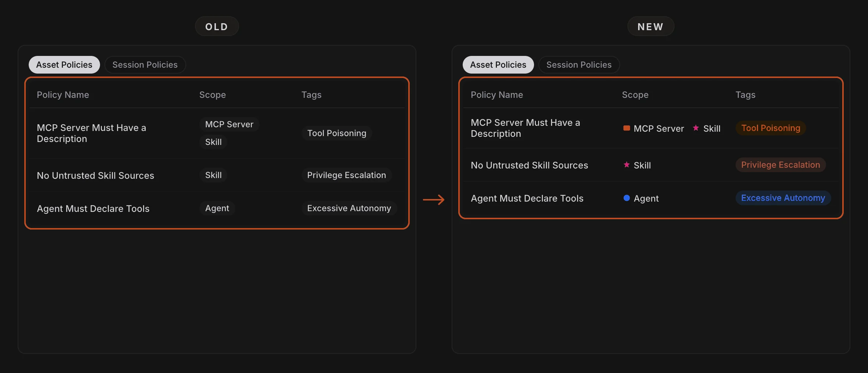The height and width of the screenshot is (373, 868).
Task: Open Agent Must Declare Tools in NEW panel
Action: point(527,198)
